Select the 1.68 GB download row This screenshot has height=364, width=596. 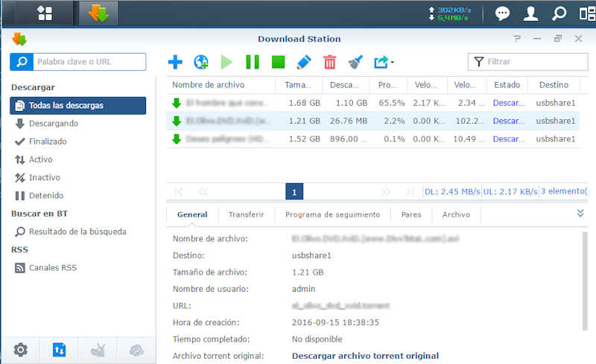pyautogui.click(x=373, y=103)
